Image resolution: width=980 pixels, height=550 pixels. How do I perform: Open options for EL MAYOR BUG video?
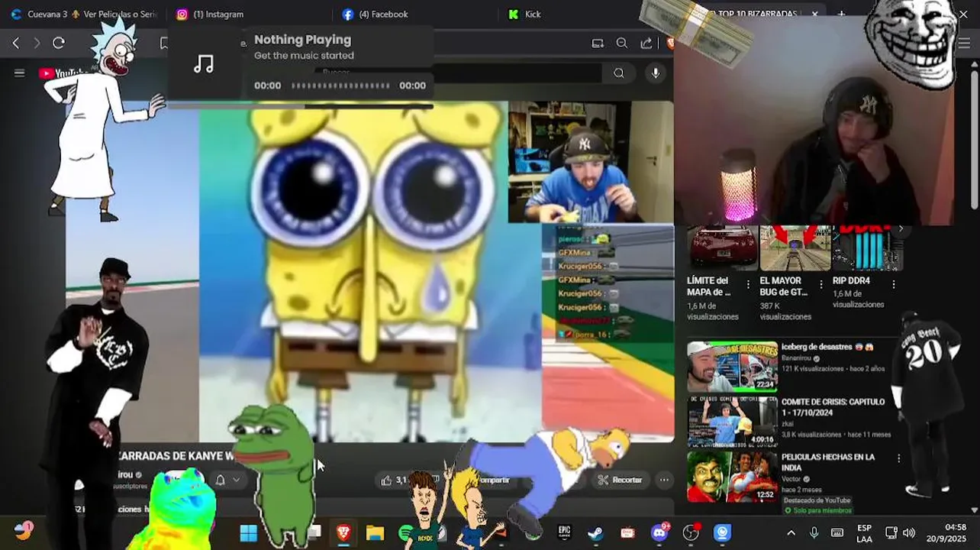821,284
